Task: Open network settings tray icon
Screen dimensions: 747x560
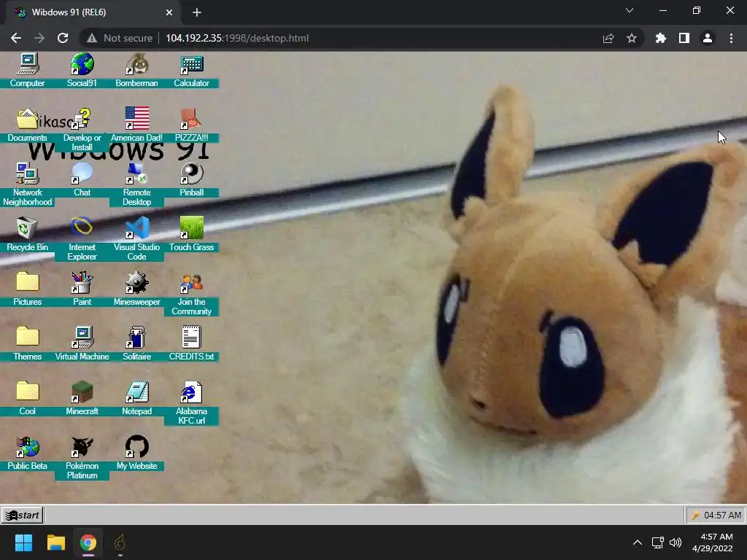Action: pos(658,542)
